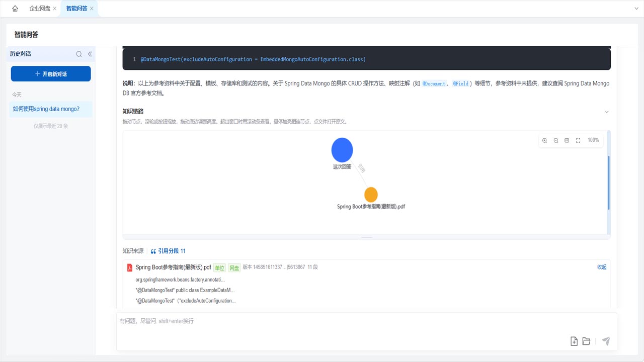Screen dimensions: 644x362
Task: Open snippet org.springframework.beans.factory.annotati...
Action: click(x=180, y=280)
